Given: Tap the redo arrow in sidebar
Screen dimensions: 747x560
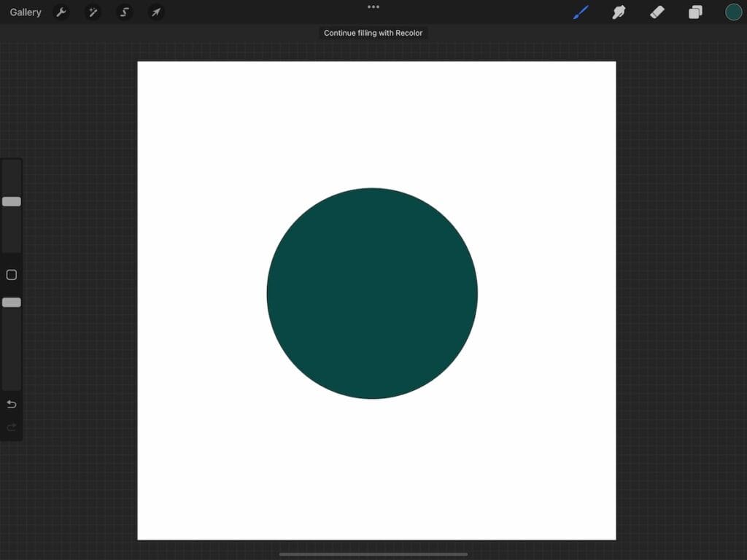Looking at the screenshot, I should point(11,427).
